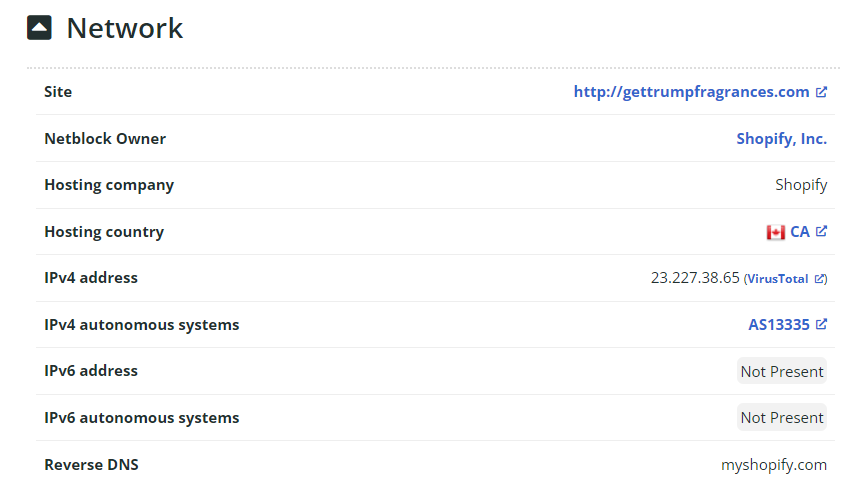Image resolution: width=842 pixels, height=482 pixels.
Task: Click the IPv6 address label
Action: click(x=91, y=370)
